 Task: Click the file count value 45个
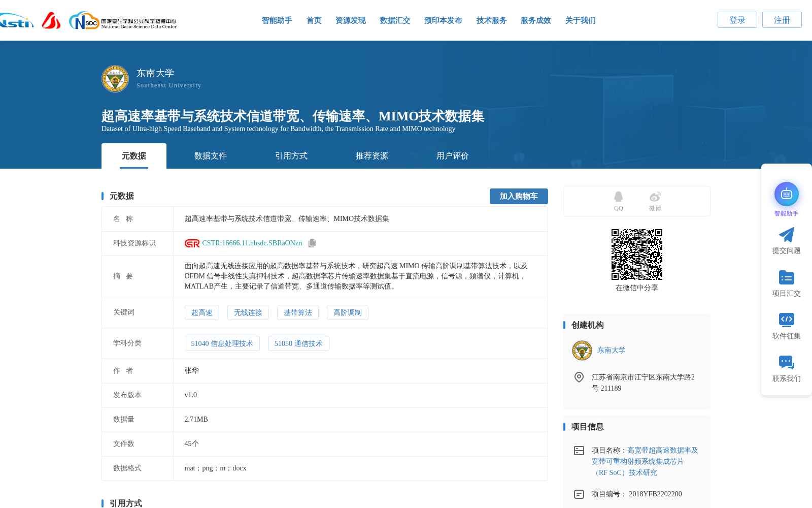click(x=192, y=444)
